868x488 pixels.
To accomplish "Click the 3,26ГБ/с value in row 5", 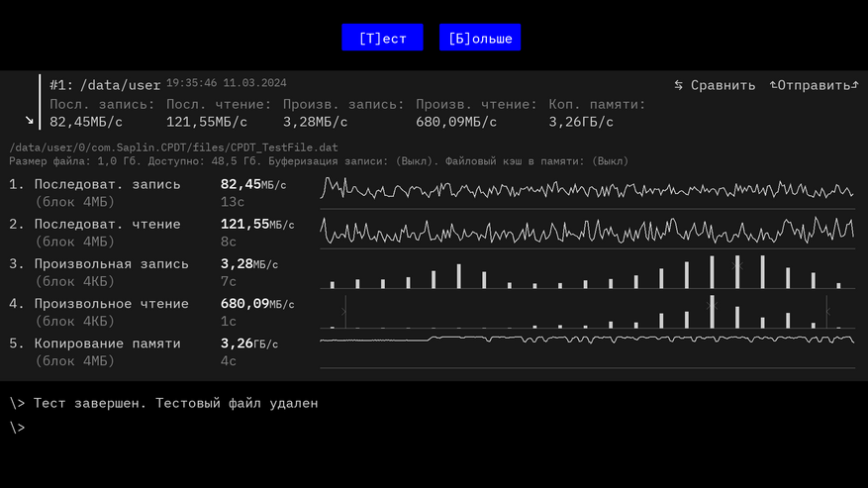I will (x=249, y=344).
